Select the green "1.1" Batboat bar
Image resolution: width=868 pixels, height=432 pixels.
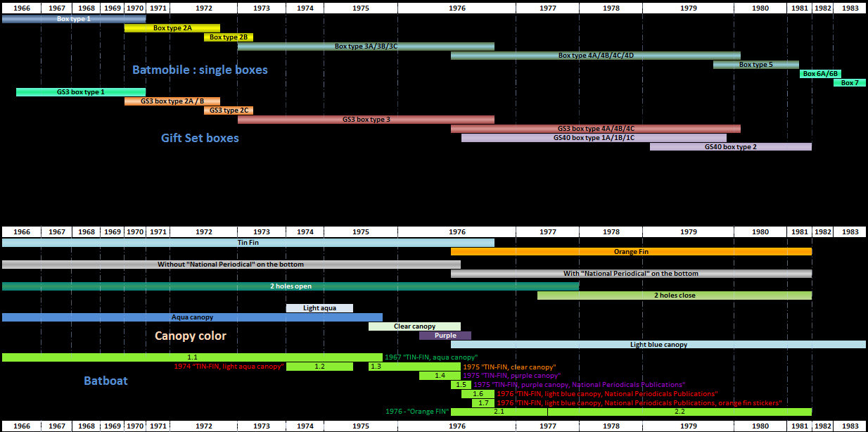(192, 357)
